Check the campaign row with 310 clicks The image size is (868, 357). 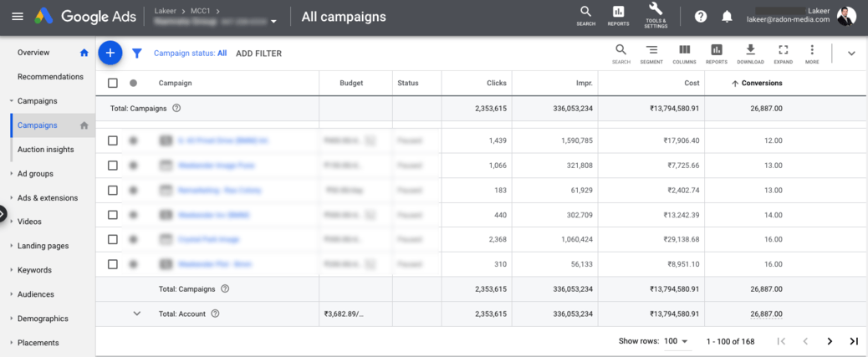point(113,264)
